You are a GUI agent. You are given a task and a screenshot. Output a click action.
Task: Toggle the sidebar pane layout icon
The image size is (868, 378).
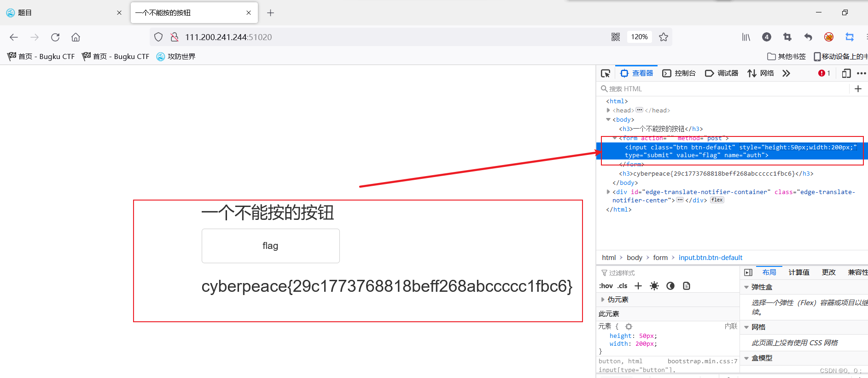pyautogui.click(x=748, y=272)
